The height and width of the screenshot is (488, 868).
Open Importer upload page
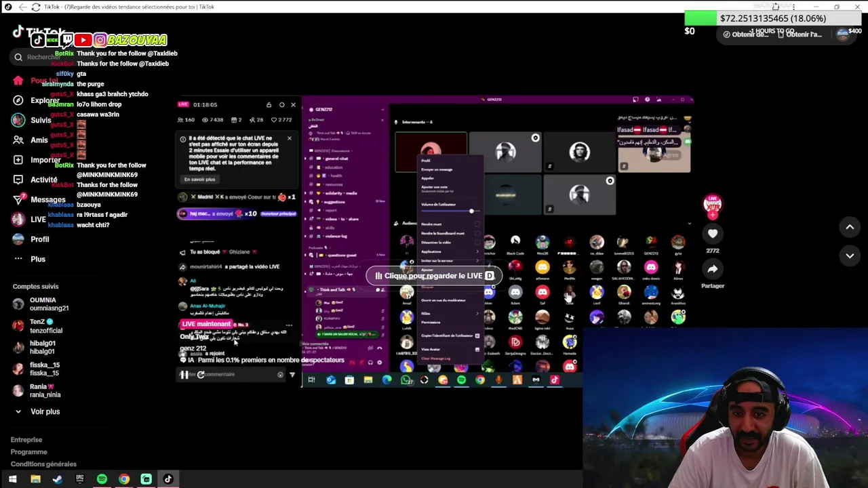(38, 160)
